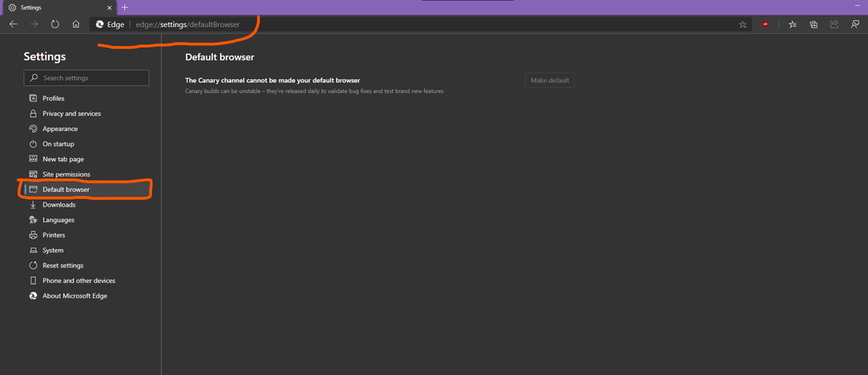The width and height of the screenshot is (868, 375).
Task: Open the Collections icon
Action: (x=814, y=24)
